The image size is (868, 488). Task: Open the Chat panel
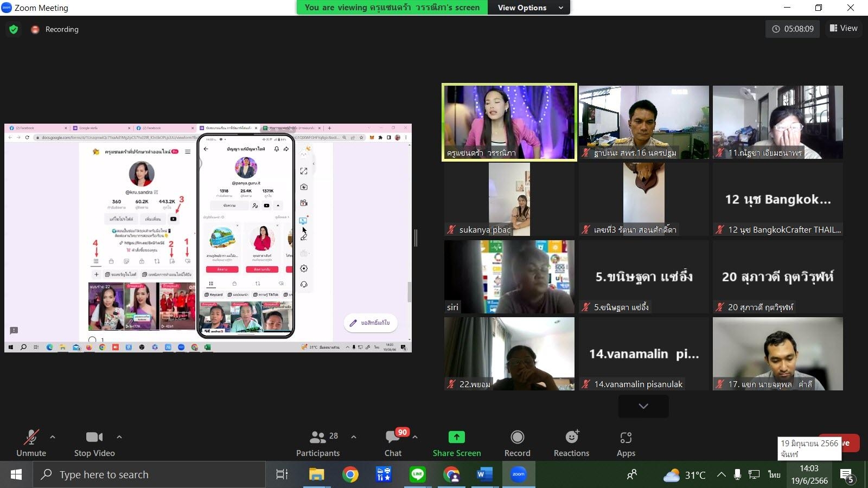(x=393, y=443)
